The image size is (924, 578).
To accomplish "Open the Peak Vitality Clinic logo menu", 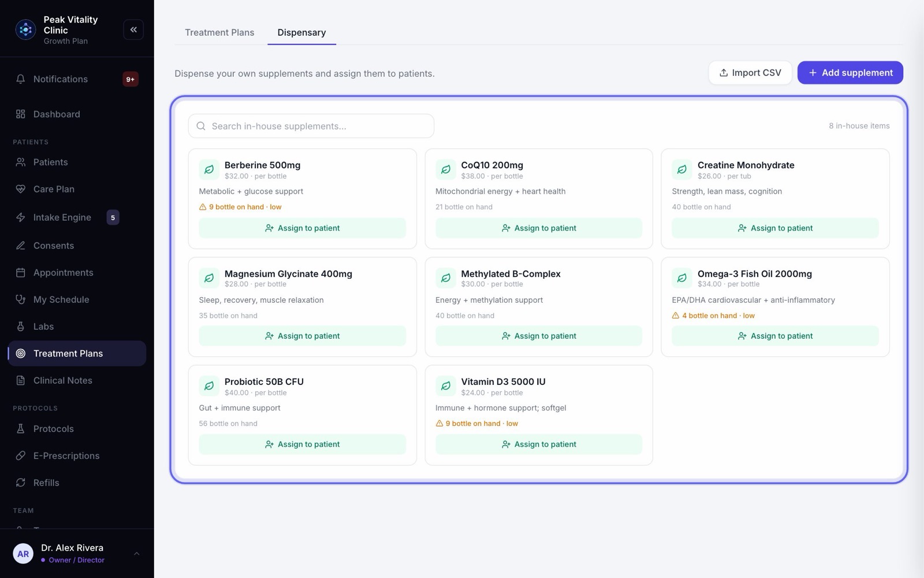I will pos(25,29).
